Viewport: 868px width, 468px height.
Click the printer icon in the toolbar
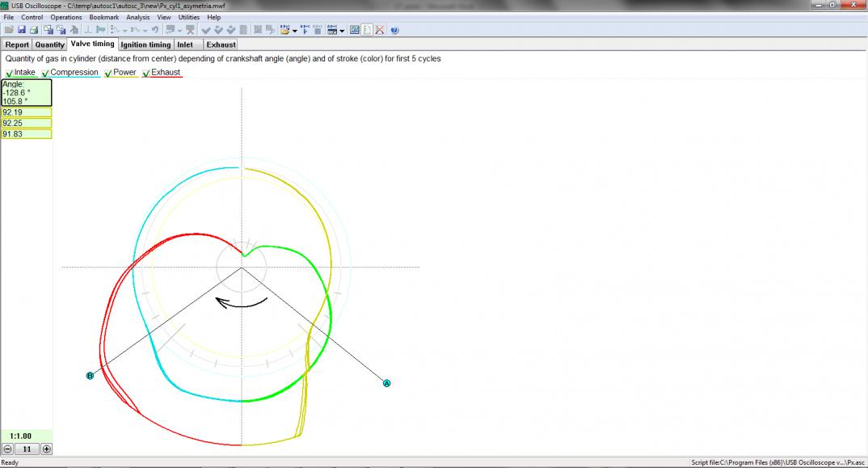(34, 30)
